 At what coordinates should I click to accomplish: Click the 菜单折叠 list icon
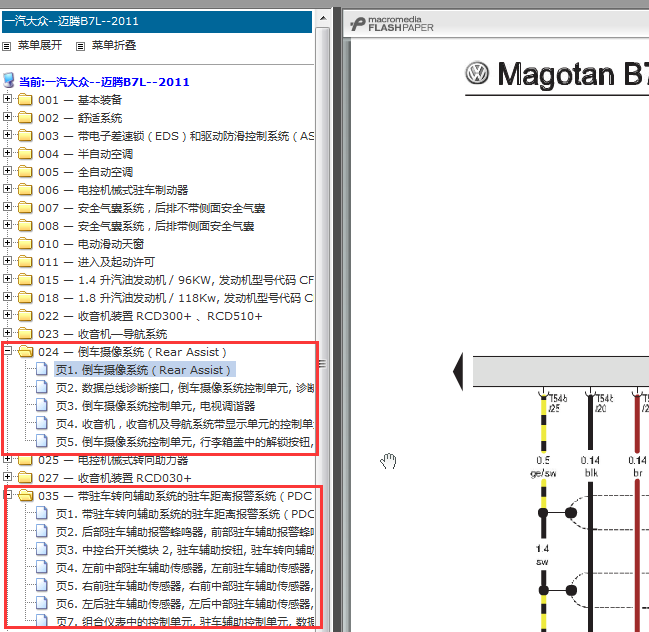[x=80, y=46]
